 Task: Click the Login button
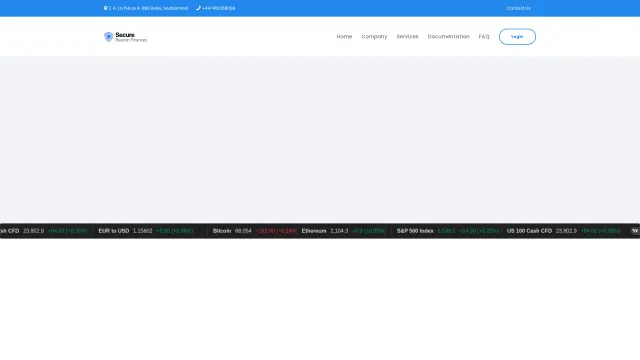point(517,37)
